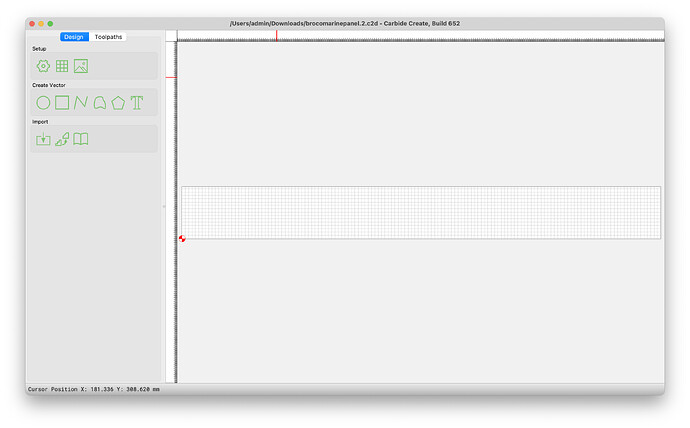Click the yellow minimize window button
690x428 pixels.
pos(41,24)
